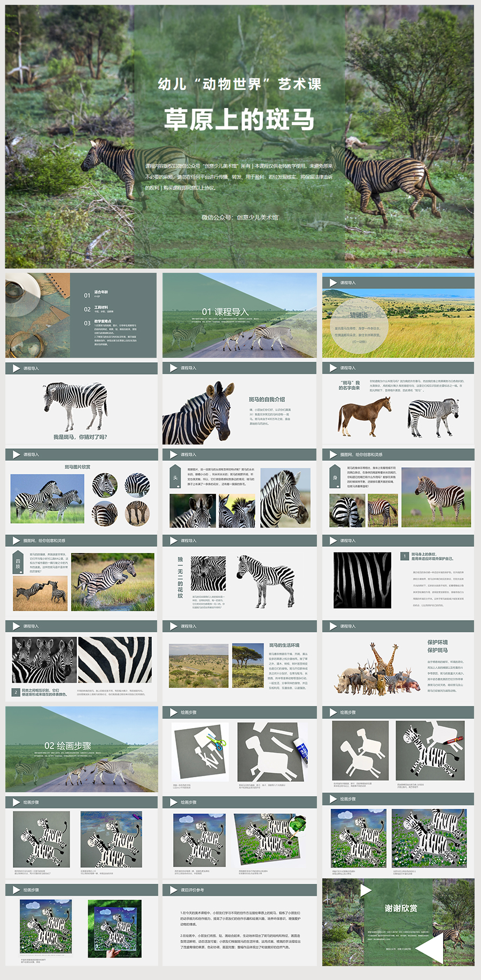Click the 保护环境 保护斑马 heading
Image resolution: width=481 pixels, height=980 pixels.
[x=437, y=646]
